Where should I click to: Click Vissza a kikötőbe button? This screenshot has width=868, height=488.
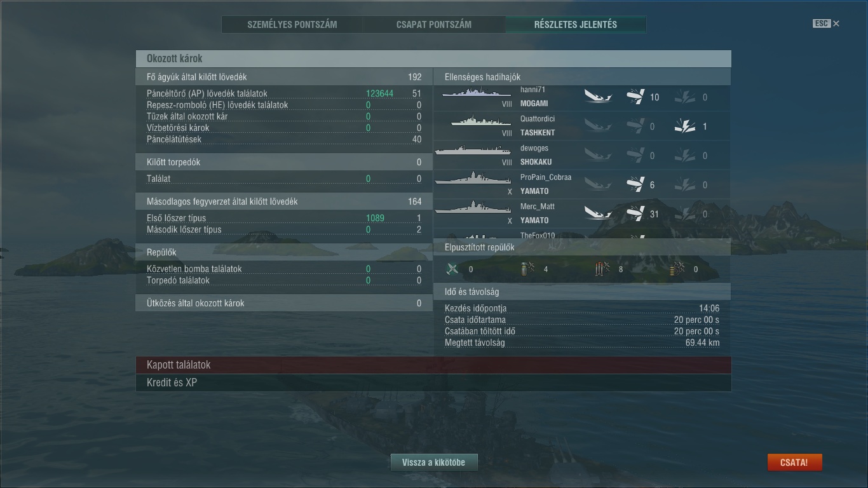click(x=433, y=463)
